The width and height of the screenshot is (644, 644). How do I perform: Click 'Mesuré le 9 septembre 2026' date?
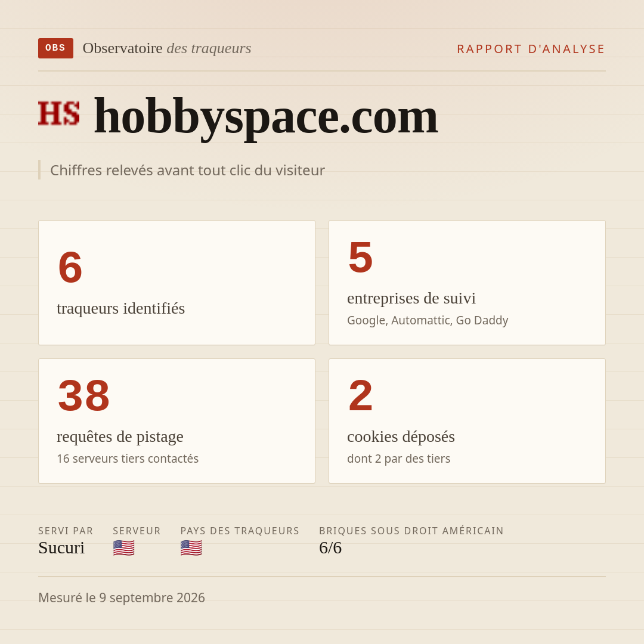(122, 597)
